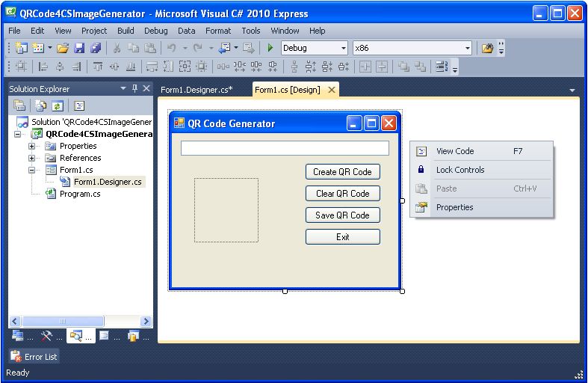Open the Redo history dropdown arrow

click(211, 48)
